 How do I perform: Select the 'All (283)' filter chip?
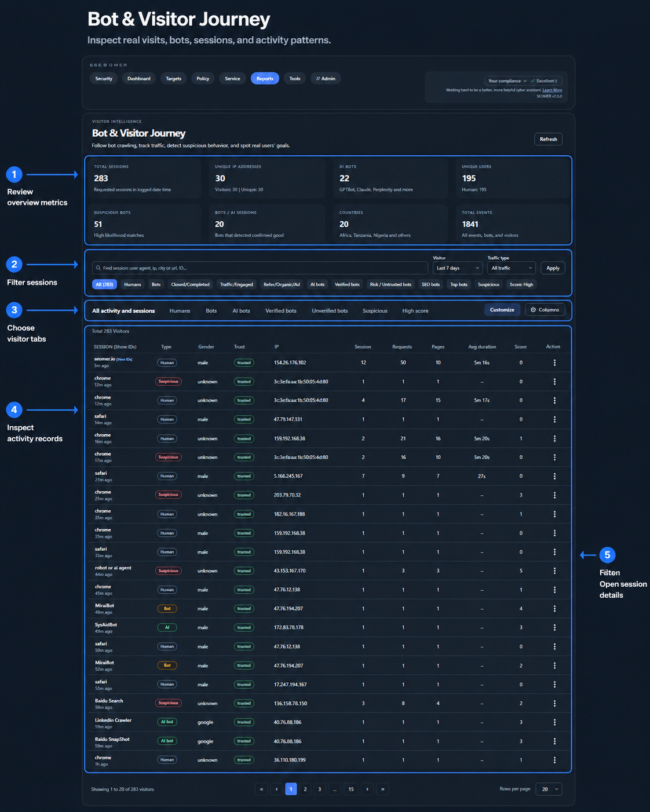(104, 284)
